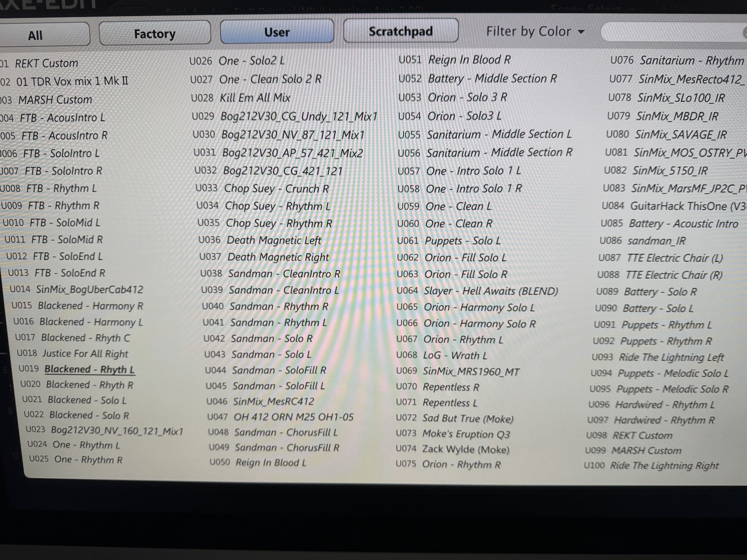Select U085 Battery - Acoustic Intro
Screen dimensions: 747x560
669,224
